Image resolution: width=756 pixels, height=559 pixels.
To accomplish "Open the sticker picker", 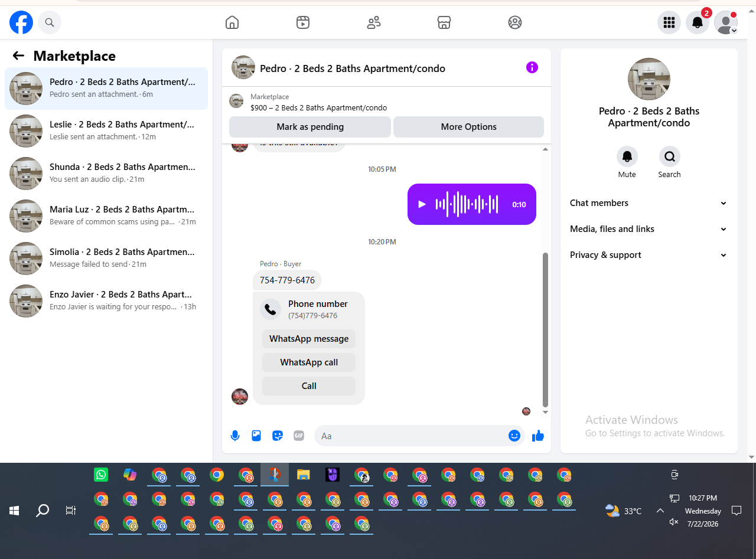I will tap(278, 436).
